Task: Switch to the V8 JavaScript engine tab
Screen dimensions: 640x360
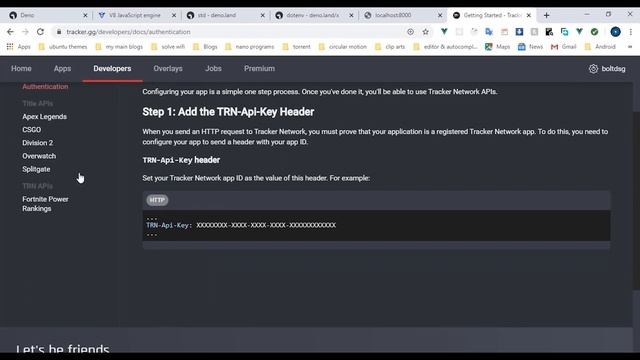Action: (134, 15)
